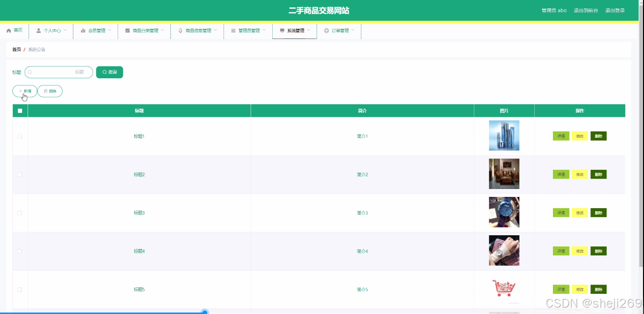Click the building image thumbnail on 标题1 row
The image size is (644, 314).
pos(504,135)
